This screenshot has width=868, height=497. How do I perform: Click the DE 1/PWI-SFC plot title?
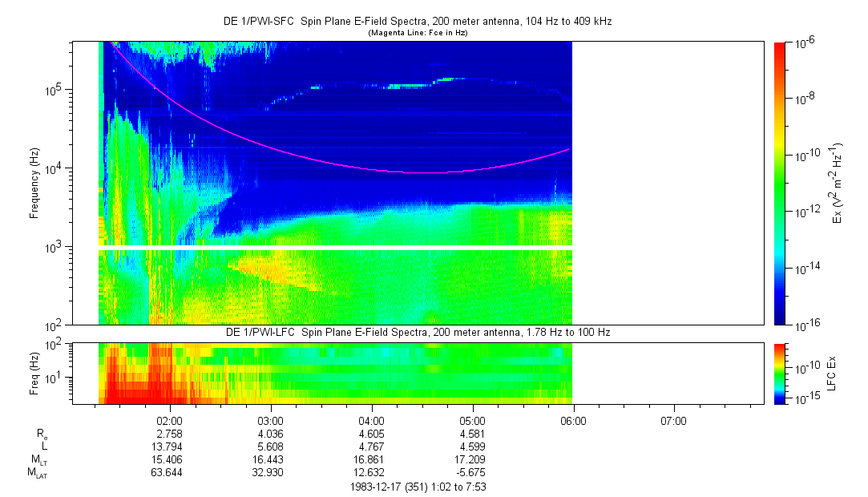(x=417, y=22)
